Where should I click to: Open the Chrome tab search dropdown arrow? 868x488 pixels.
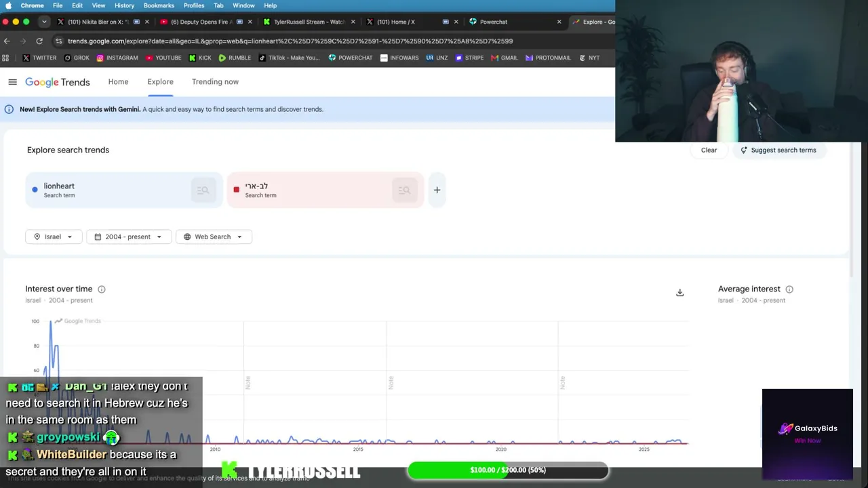pos(44,22)
